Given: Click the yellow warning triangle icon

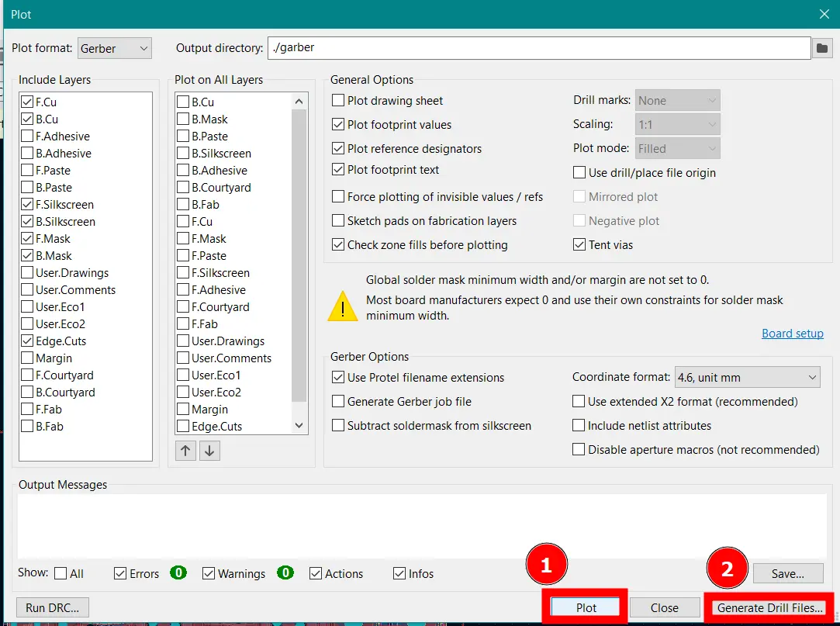Looking at the screenshot, I should pos(342,306).
